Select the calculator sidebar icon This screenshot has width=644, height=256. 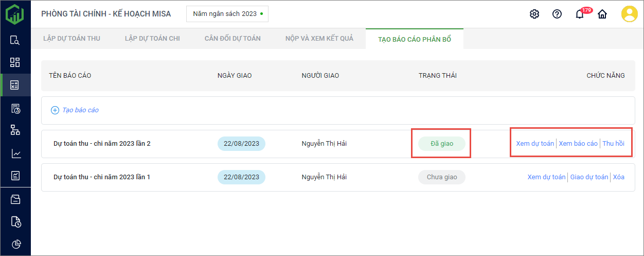[15, 86]
